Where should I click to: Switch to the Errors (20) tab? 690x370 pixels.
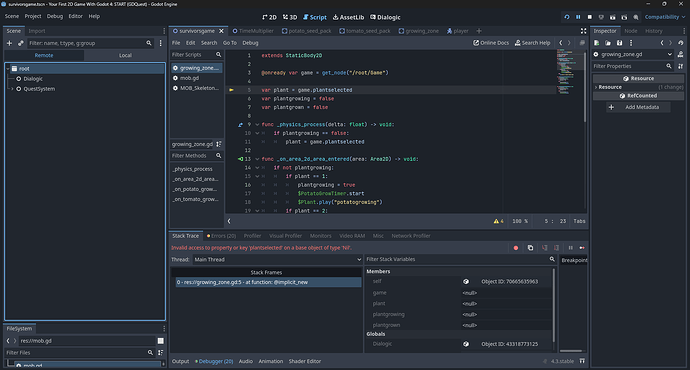(x=221, y=236)
